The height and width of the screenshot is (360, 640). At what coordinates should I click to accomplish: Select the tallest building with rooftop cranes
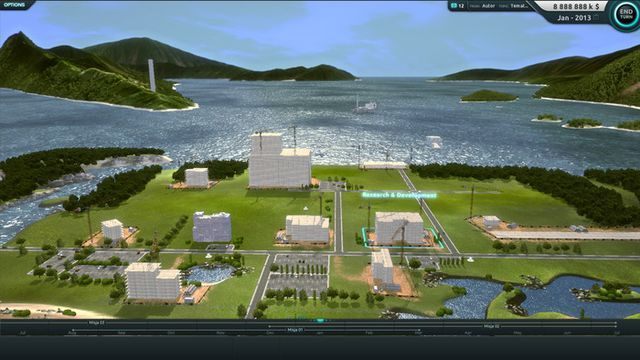(x=279, y=161)
